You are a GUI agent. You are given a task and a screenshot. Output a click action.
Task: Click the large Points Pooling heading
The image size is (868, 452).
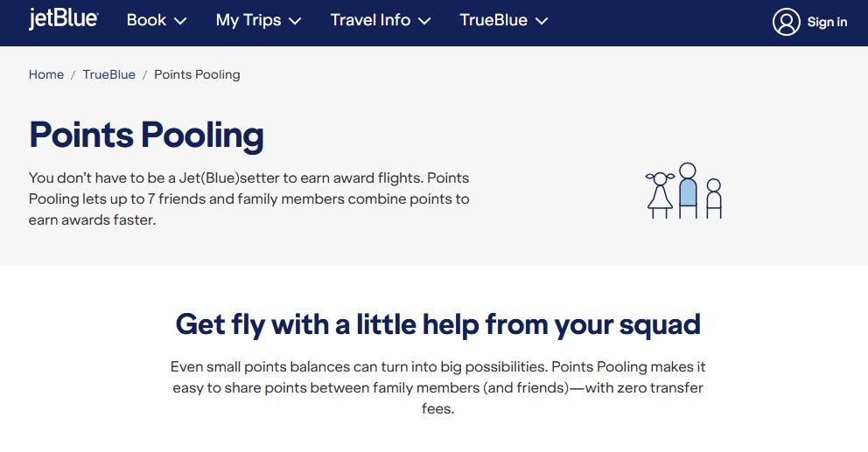point(146,135)
